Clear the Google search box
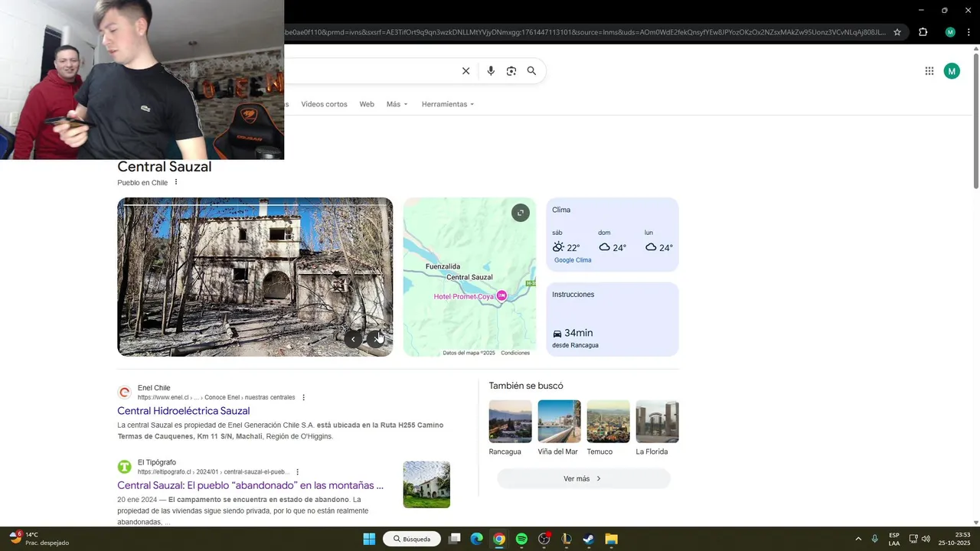 coord(465,71)
